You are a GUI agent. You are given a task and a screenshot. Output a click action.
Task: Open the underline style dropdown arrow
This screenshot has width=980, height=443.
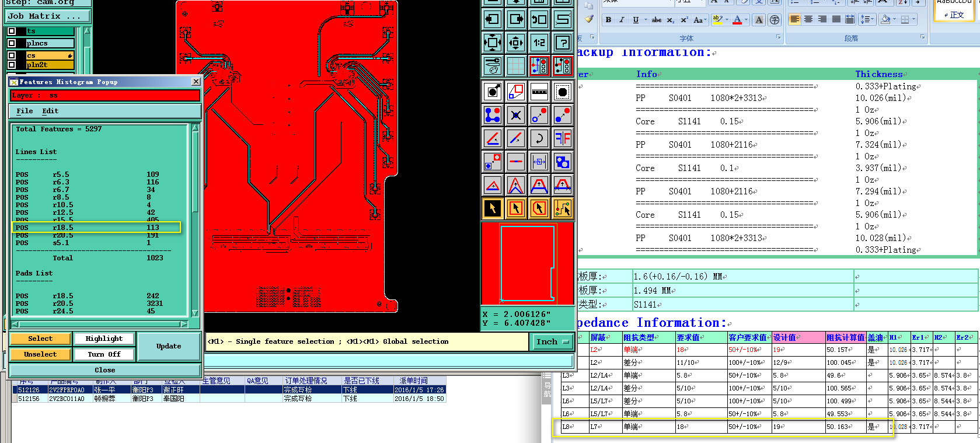click(646, 20)
